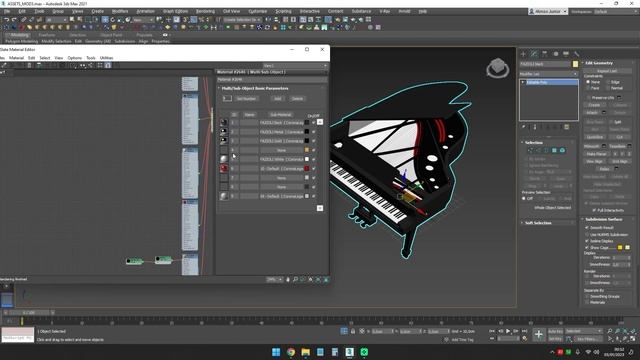The height and width of the screenshot is (360, 640).
Task: Click the Delete sub-material button
Action: tap(297, 99)
